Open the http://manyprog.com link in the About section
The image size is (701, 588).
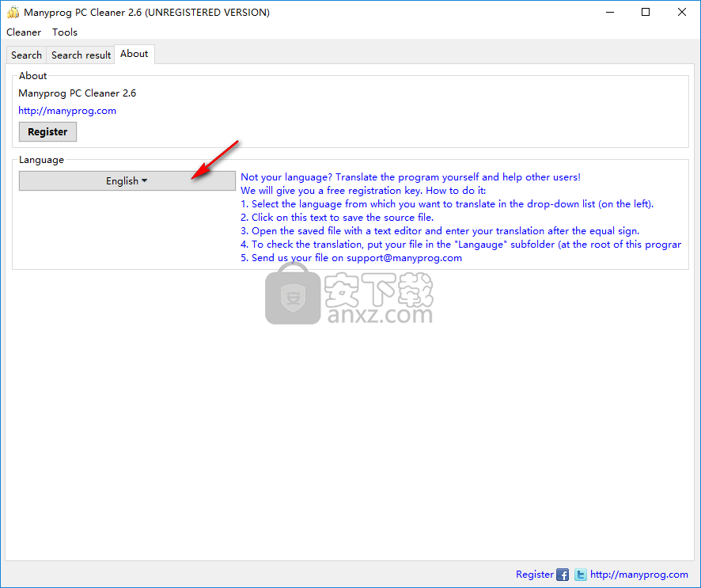(x=67, y=111)
